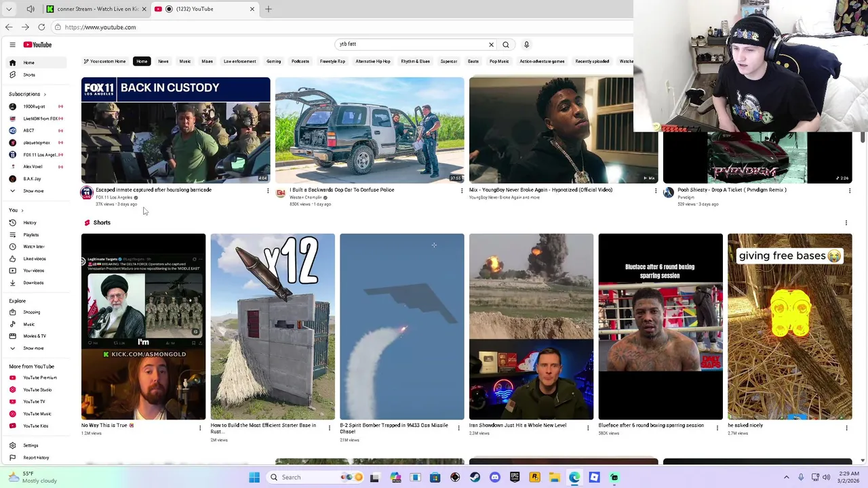
Task: Open History in the sidebar
Action: [37, 222]
